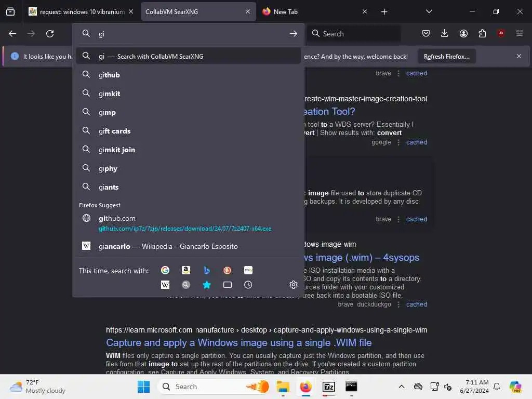Open a new tab with plus button
Image resolution: width=532 pixels, height=399 pixels.
[x=384, y=12]
